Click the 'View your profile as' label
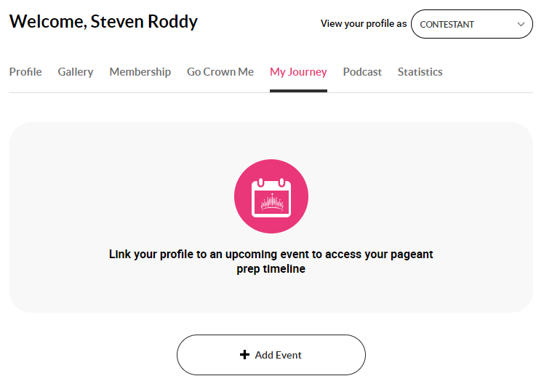The width and height of the screenshot is (552, 392). coord(364,23)
